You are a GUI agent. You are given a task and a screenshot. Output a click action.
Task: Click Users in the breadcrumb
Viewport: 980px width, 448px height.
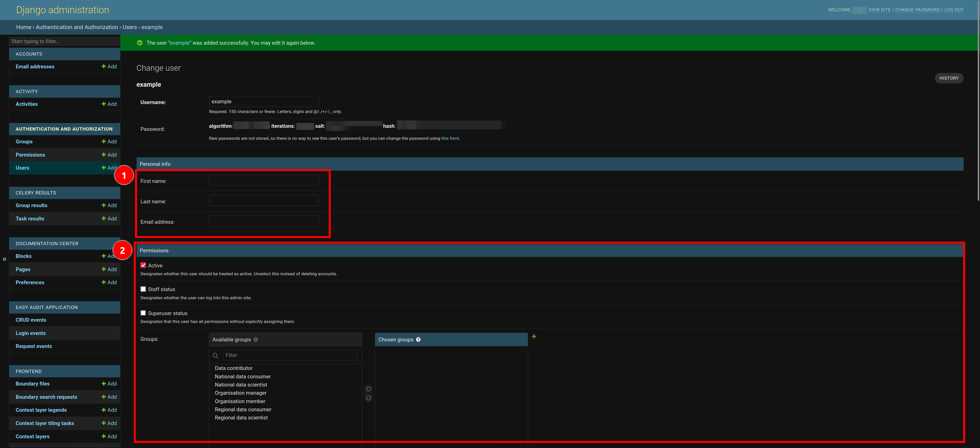click(x=130, y=27)
